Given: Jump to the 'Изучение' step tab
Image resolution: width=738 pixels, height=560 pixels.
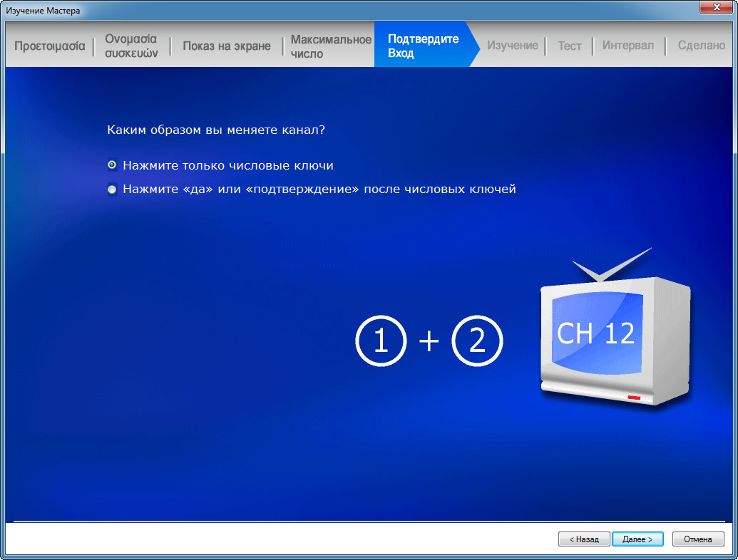Looking at the screenshot, I should point(512,45).
